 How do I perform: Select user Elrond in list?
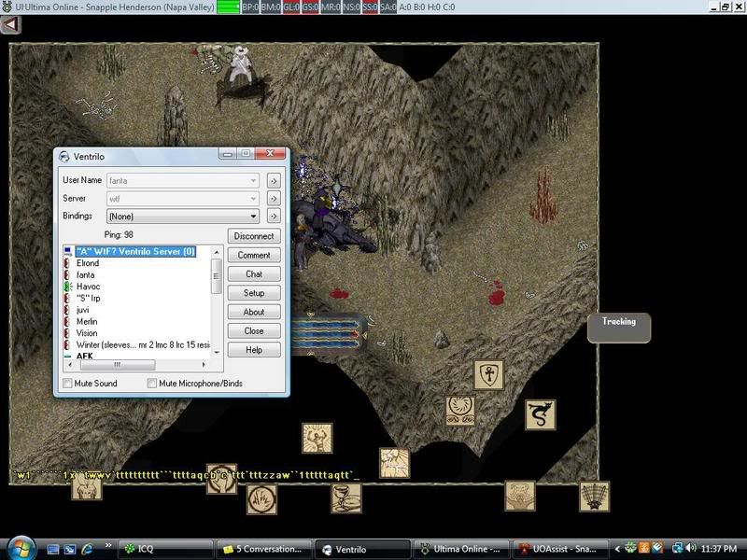pyautogui.click(x=88, y=263)
